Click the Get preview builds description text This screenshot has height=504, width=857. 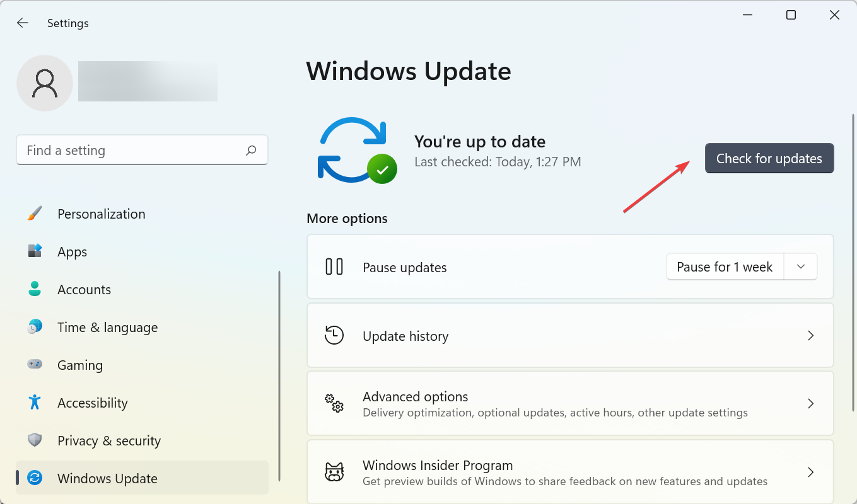565,481
